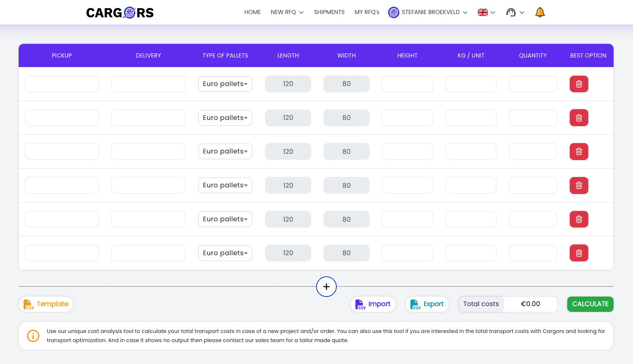
Task: Click the first row KG / Unit field
Action: pyautogui.click(x=471, y=84)
